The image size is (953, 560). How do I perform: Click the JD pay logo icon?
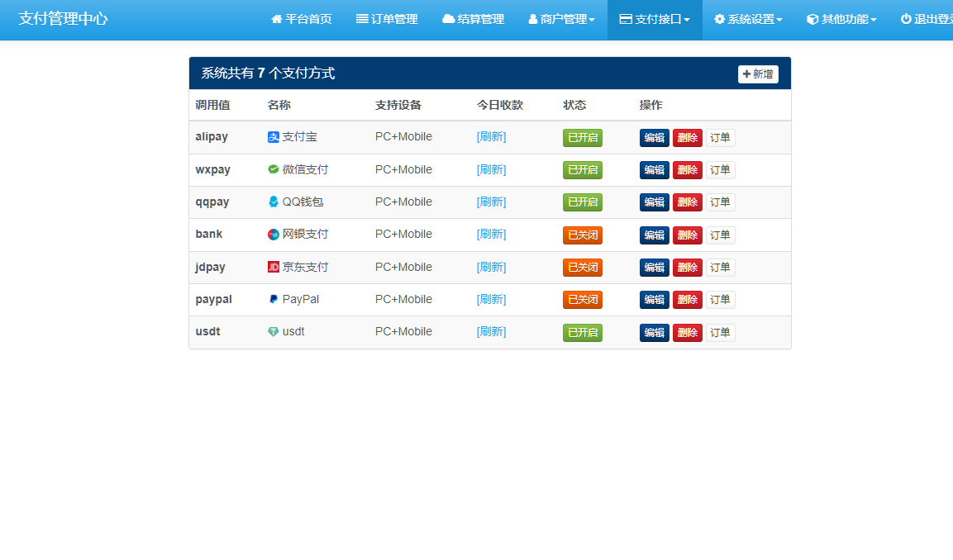(x=274, y=267)
